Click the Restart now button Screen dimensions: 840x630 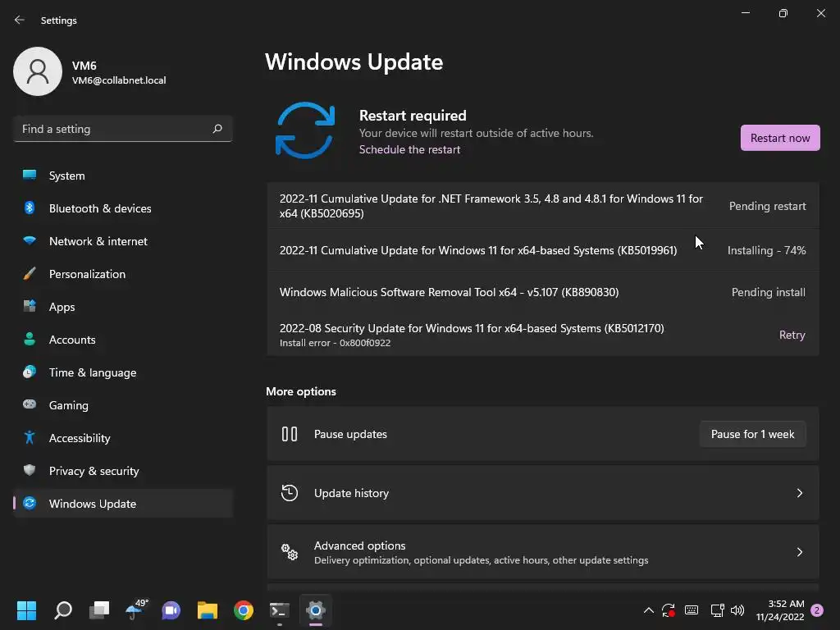780,138
